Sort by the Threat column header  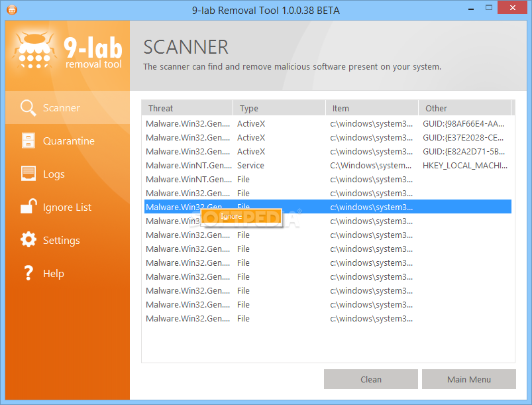tap(187, 108)
